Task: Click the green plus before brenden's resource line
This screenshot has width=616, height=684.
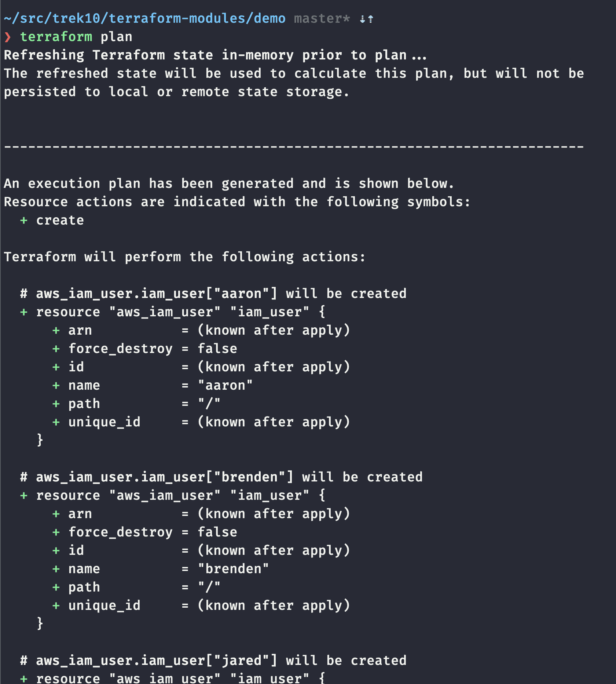Action: 24,495
